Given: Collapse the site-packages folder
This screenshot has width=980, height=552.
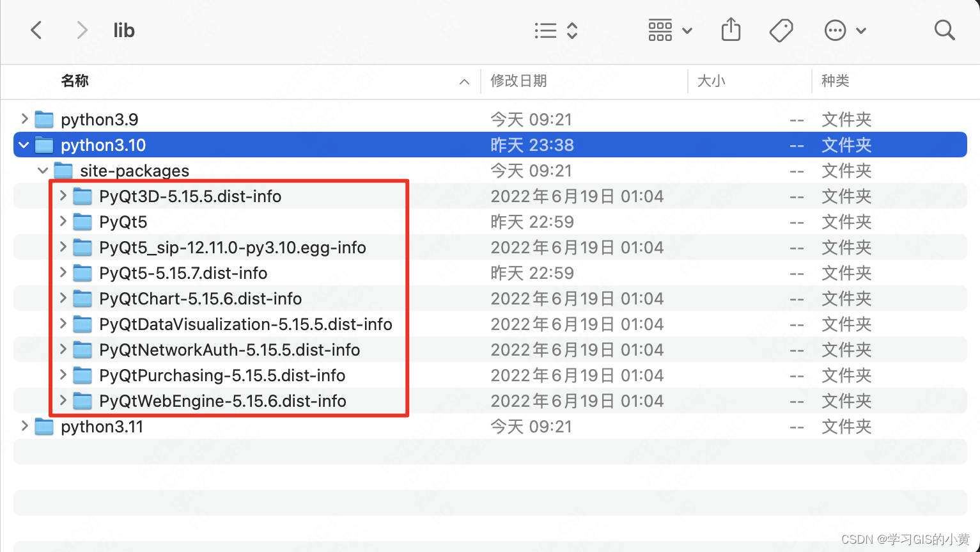Looking at the screenshot, I should click(43, 171).
